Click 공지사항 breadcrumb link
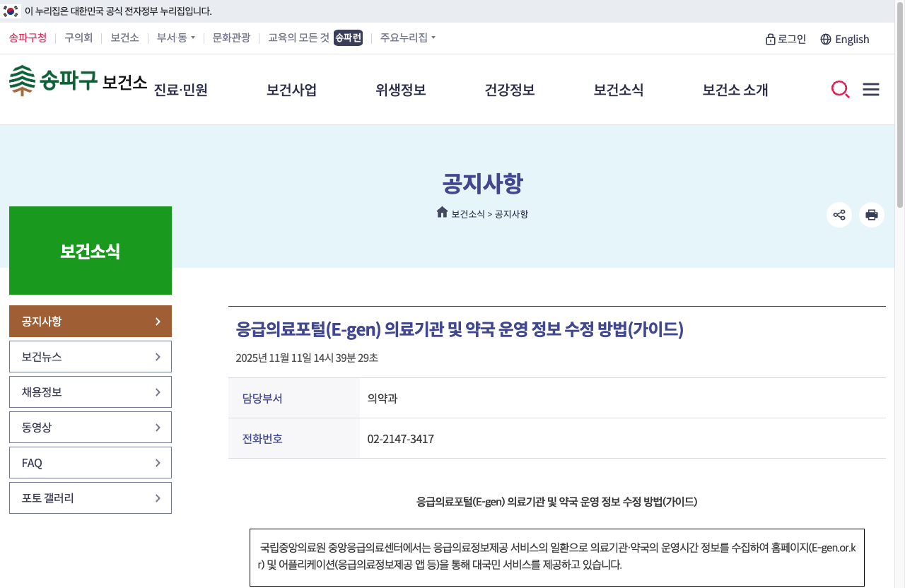 point(511,214)
